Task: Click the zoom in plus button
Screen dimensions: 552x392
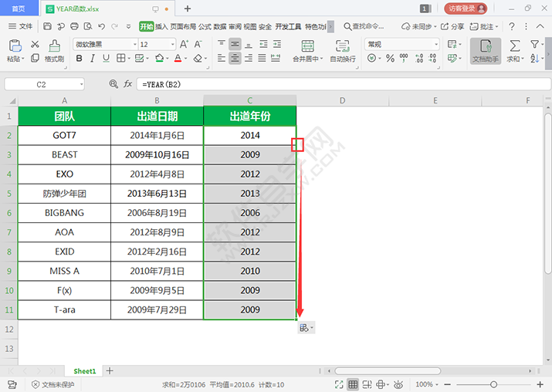Action: [540, 384]
